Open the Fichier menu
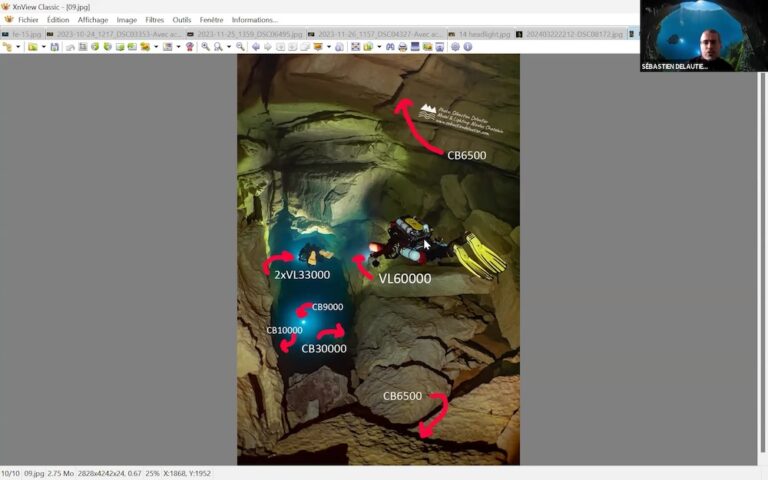 tap(28, 20)
